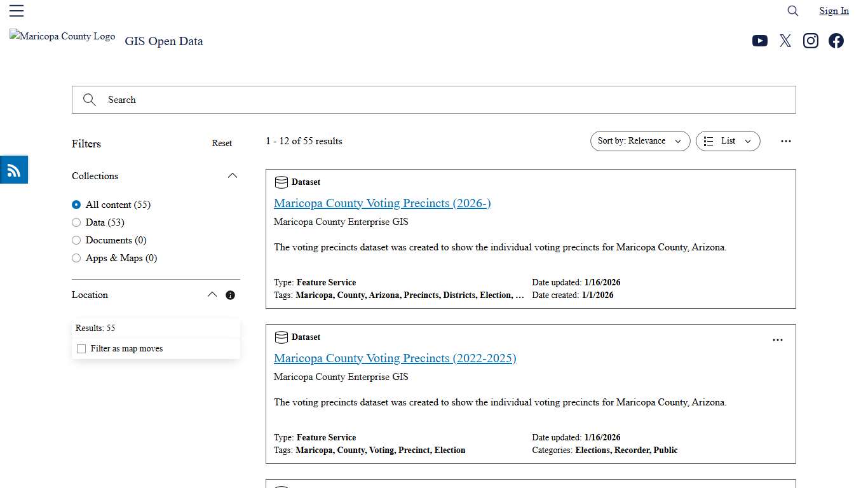Click the search magnifier in top bar
This screenshot has height=488, width=868.
[x=792, y=11]
